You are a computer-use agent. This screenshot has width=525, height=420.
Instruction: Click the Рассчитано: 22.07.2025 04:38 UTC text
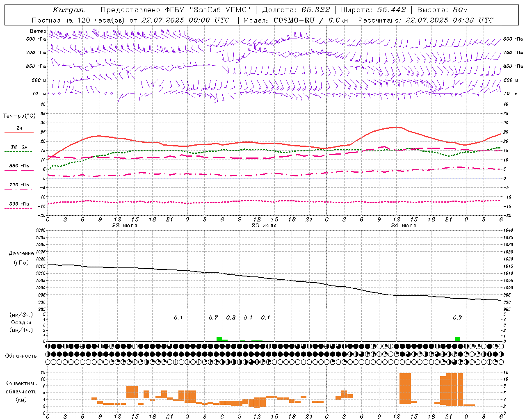(x=426, y=20)
